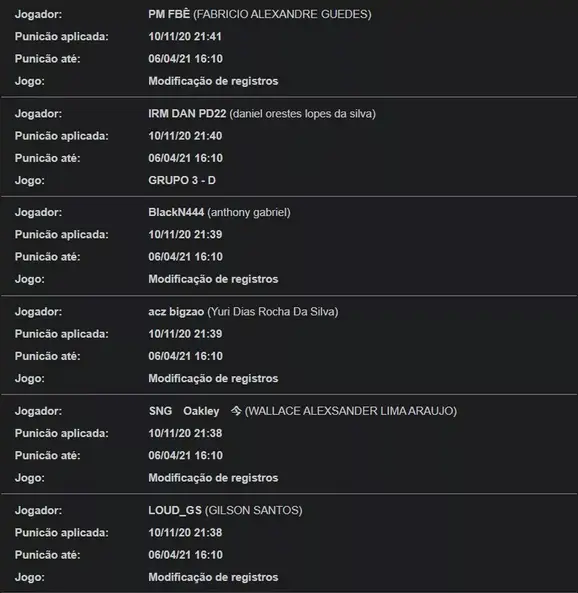The width and height of the screenshot is (578, 593).
Task: Select acz bigzao player name
Action: [x=176, y=312]
